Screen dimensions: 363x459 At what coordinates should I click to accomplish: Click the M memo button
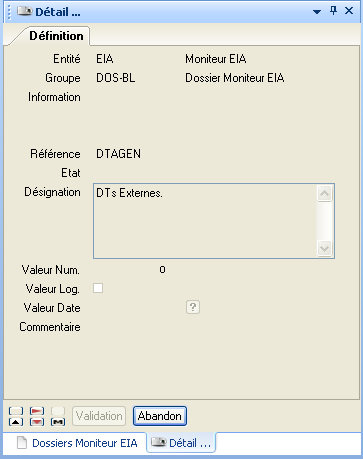pyautogui.click(x=58, y=422)
